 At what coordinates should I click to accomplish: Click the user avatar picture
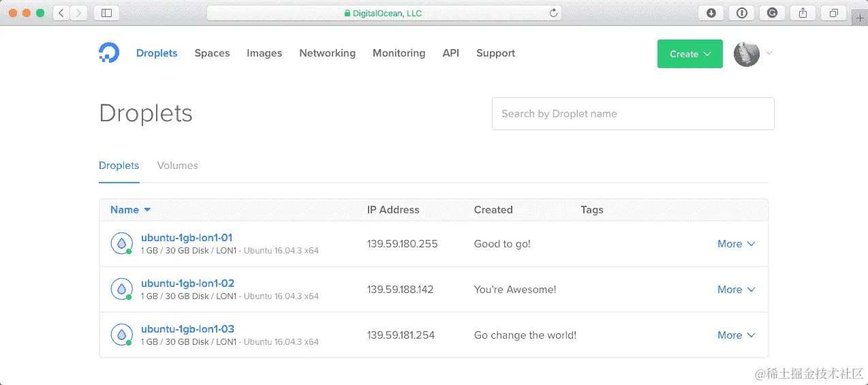[x=747, y=54]
